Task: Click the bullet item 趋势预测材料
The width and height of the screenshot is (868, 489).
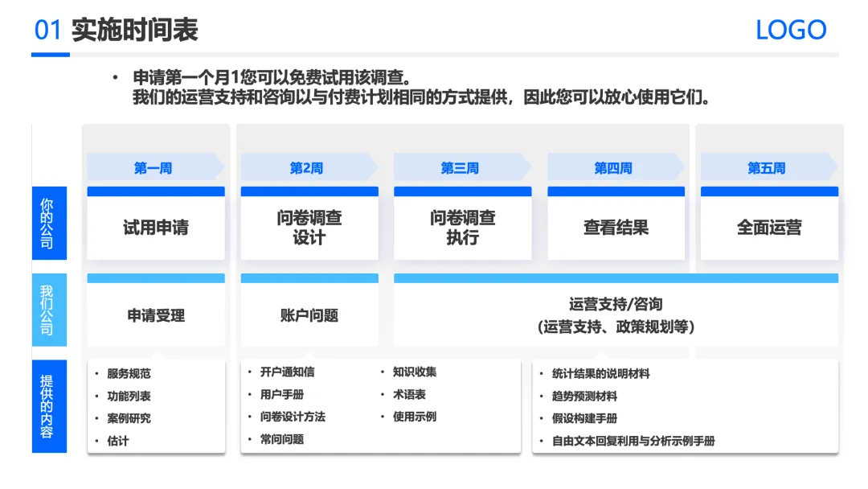Action: pos(584,396)
